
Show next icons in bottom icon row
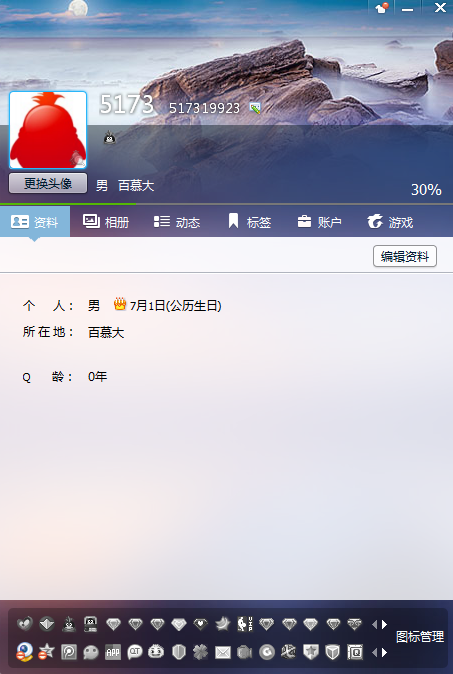point(385,653)
